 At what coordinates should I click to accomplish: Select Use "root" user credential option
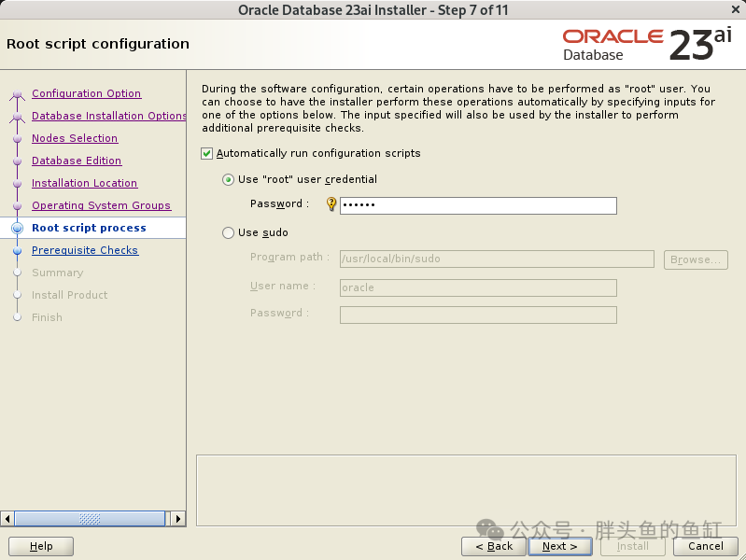coord(229,180)
